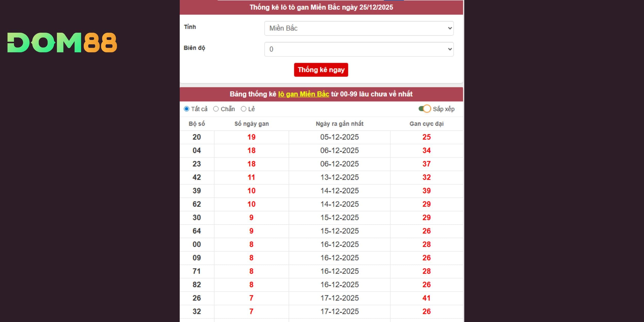Screen dimensions: 644x322
Task: Click the DOM88 logo
Action: 62,43
